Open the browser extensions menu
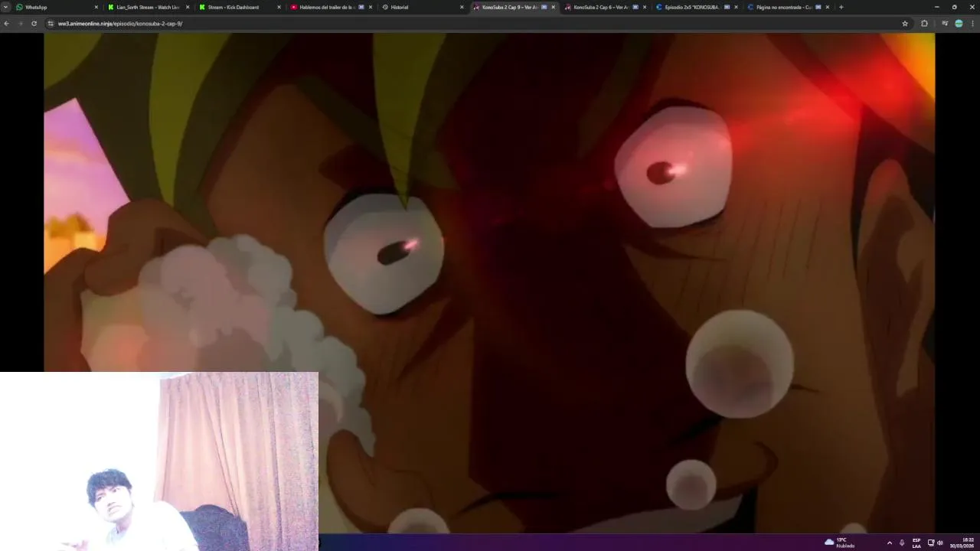The height and width of the screenshot is (551, 980). 924,24
